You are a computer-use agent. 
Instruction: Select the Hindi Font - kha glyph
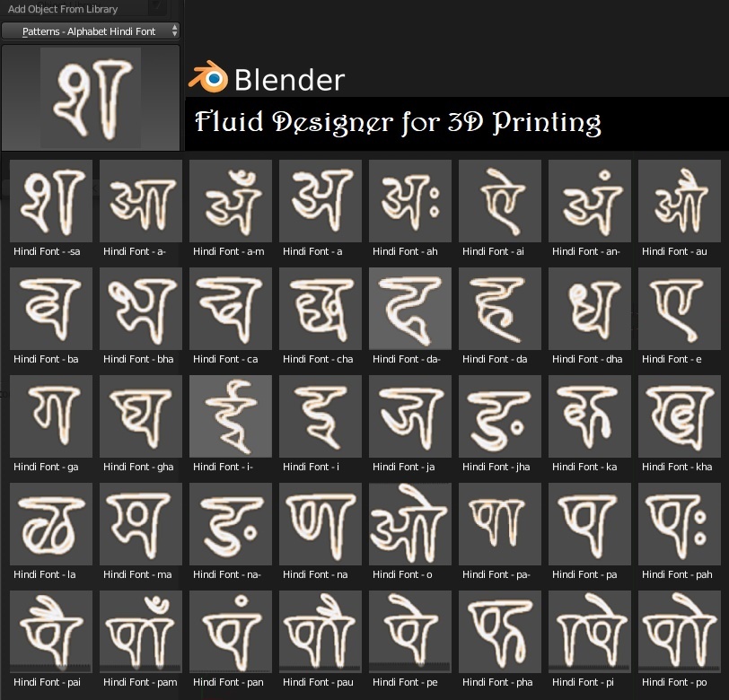tap(680, 416)
